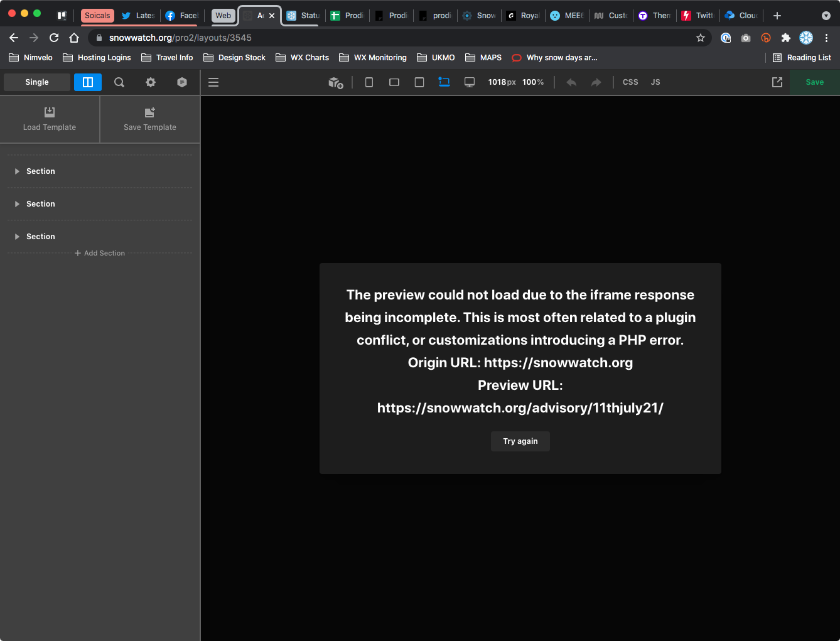The image size is (840, 641).
Task: Open the layout outline panel icon
Action: [88, 82]
